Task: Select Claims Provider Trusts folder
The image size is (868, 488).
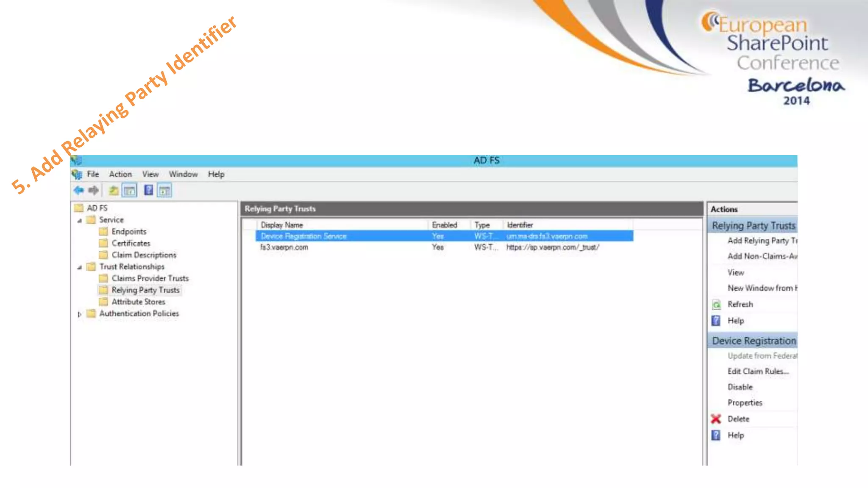Action: click(150, 278)
